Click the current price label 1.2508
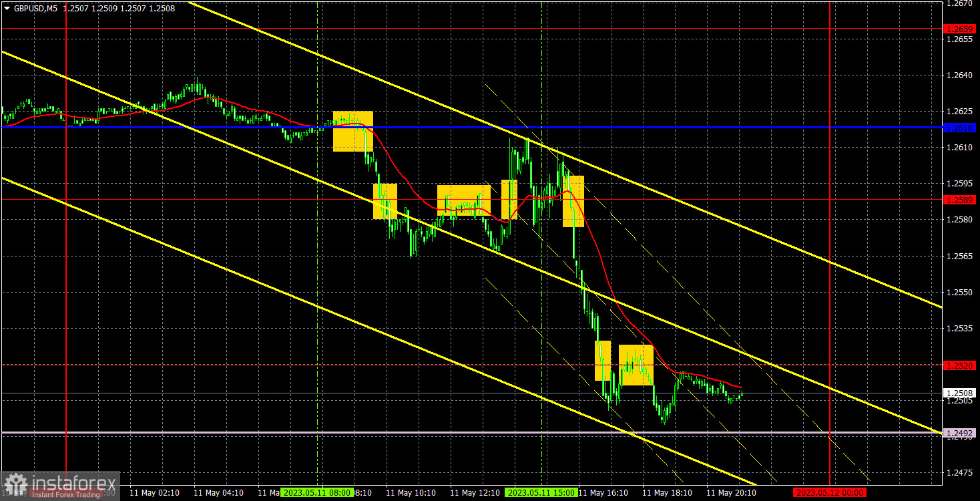The image size is (980, 501). click(x=960, y=393)
